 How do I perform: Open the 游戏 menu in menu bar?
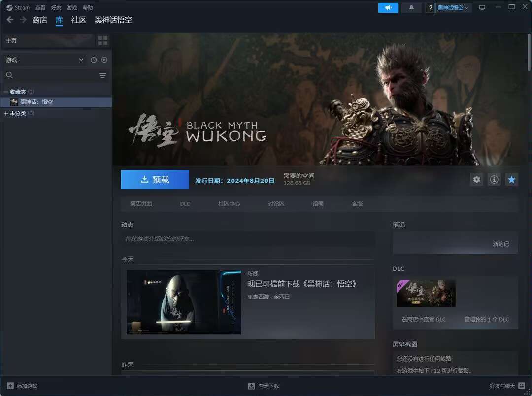[x=72, y=7]
